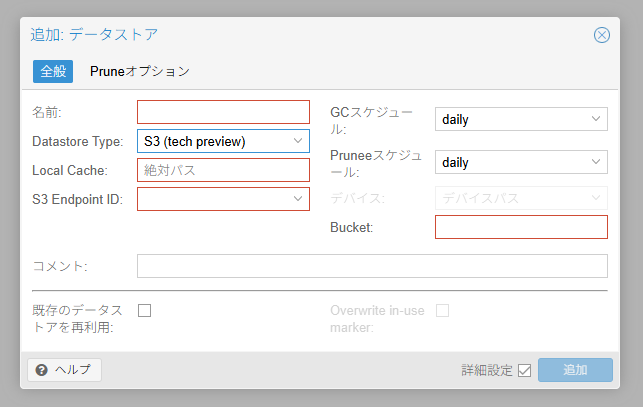Click the GC schedule chevron arrow
Screen dimensions: 643x407
coord(596,119)
